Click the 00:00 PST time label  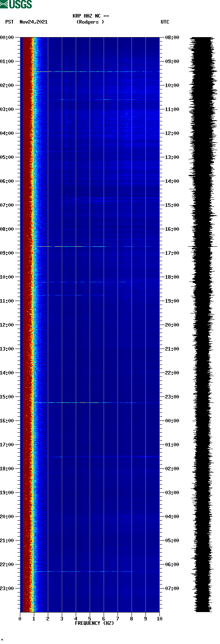point(7,38)
